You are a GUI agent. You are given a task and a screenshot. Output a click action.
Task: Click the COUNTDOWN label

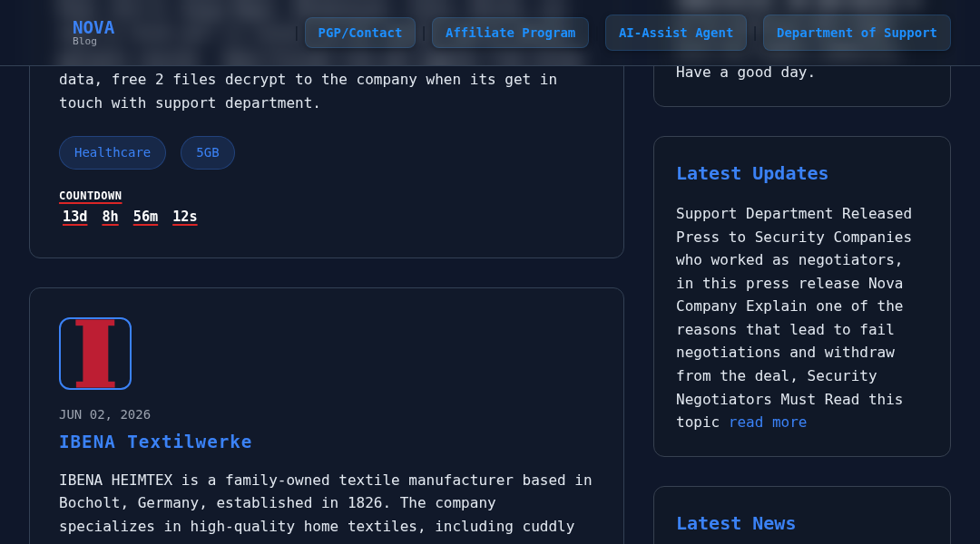91,196
